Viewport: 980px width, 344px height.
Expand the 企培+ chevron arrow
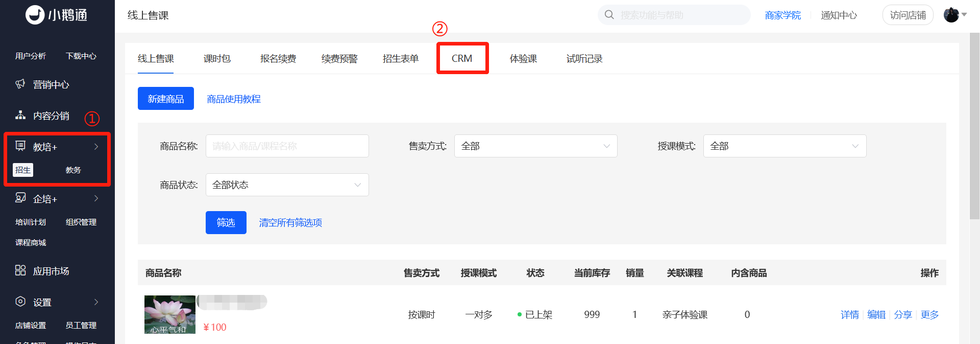[96, 198]
